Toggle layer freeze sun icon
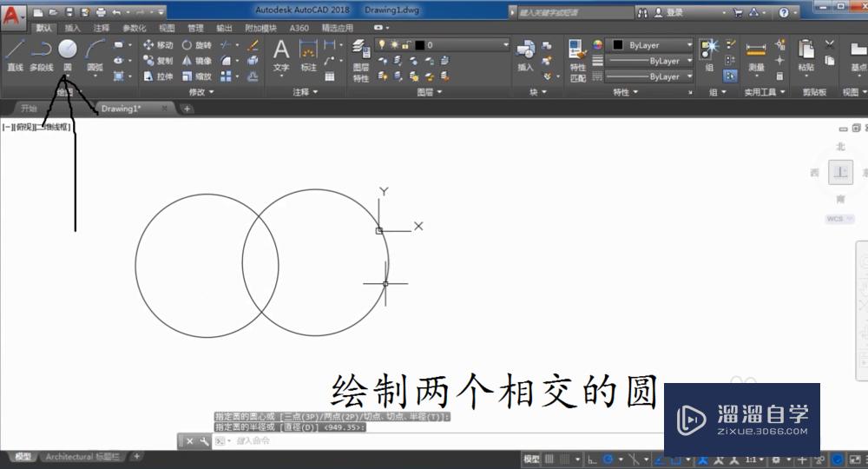This screenshot has width=868, height=469. (x=394, y=45)
